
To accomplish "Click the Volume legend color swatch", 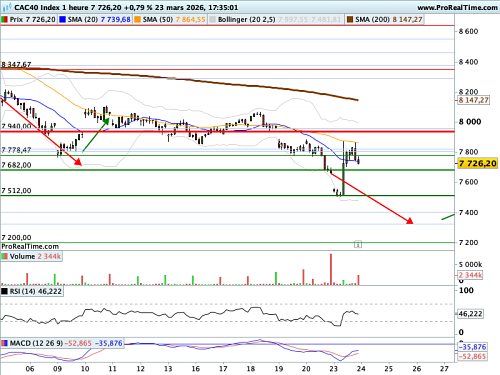I will pos(5,256).
